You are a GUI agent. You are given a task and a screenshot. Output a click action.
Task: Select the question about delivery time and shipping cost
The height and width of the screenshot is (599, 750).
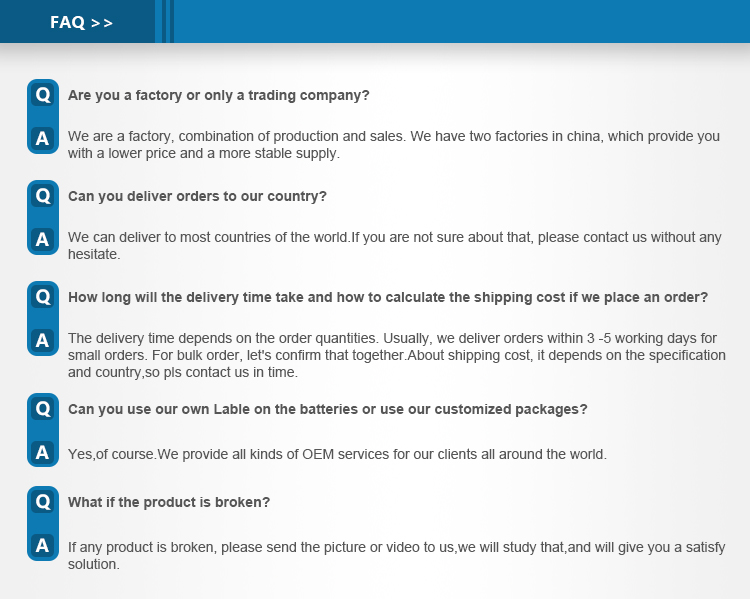click(388, 297)
